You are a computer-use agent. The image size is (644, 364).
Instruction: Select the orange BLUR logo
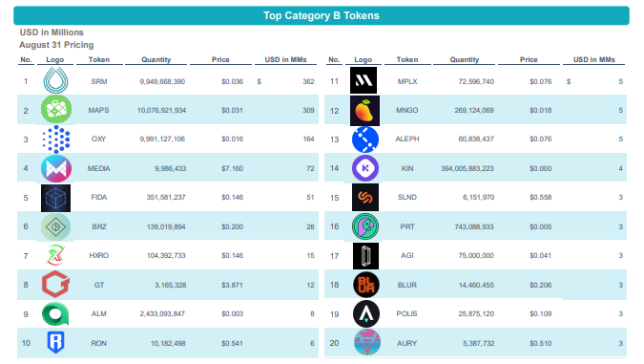coord(366,285)
